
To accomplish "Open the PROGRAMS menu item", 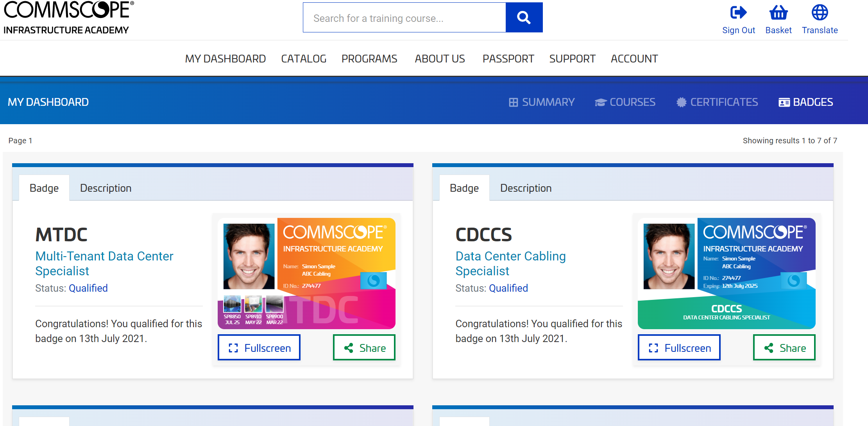I will coord(369,59).
